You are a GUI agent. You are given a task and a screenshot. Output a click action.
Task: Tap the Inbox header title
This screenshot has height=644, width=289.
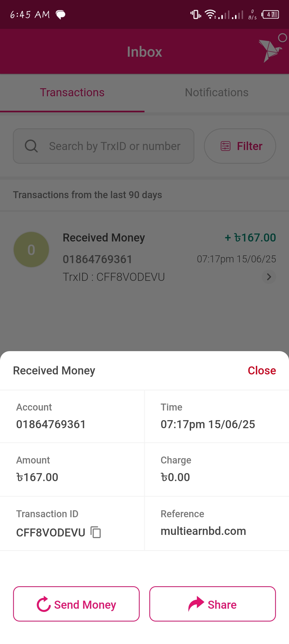[x=144, y=52]
